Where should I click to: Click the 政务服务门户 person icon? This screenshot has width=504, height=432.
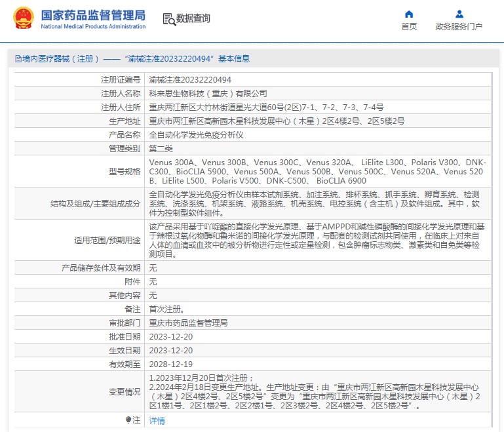pos(459,14)
